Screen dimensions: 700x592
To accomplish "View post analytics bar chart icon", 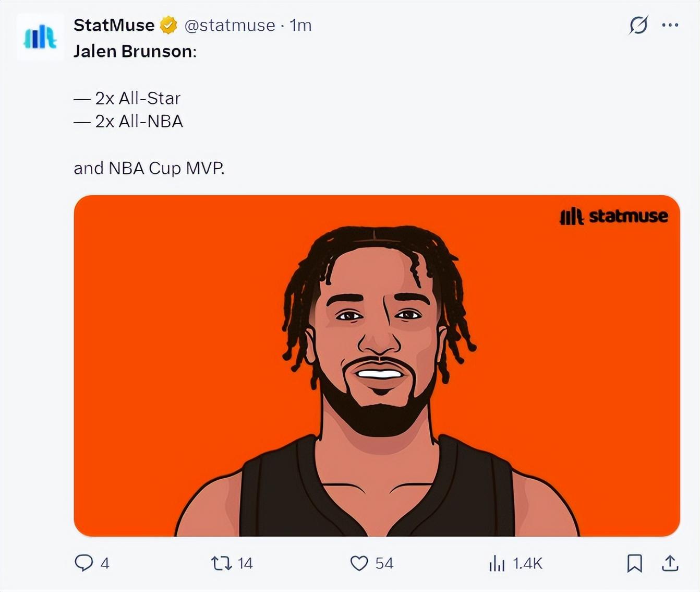I will pos(497,563).
